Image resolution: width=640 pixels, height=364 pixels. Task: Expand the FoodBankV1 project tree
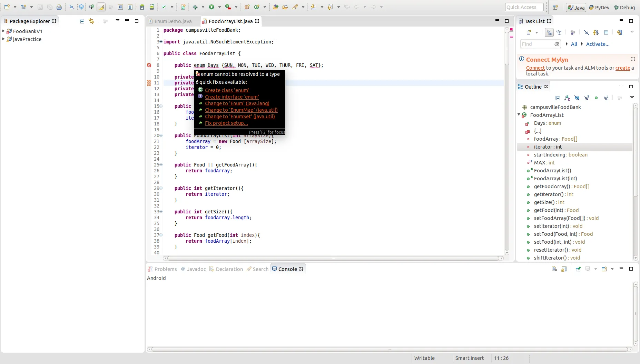[3, 31]
